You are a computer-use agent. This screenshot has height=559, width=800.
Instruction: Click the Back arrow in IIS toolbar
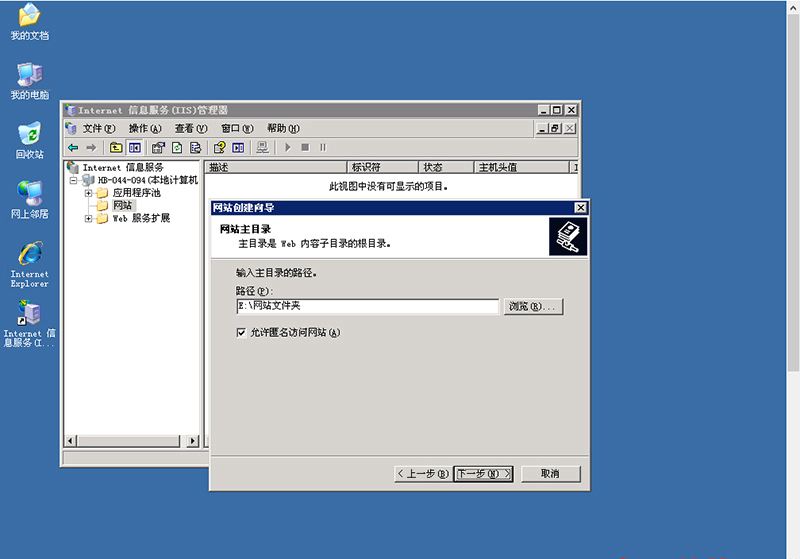point(73,148)
